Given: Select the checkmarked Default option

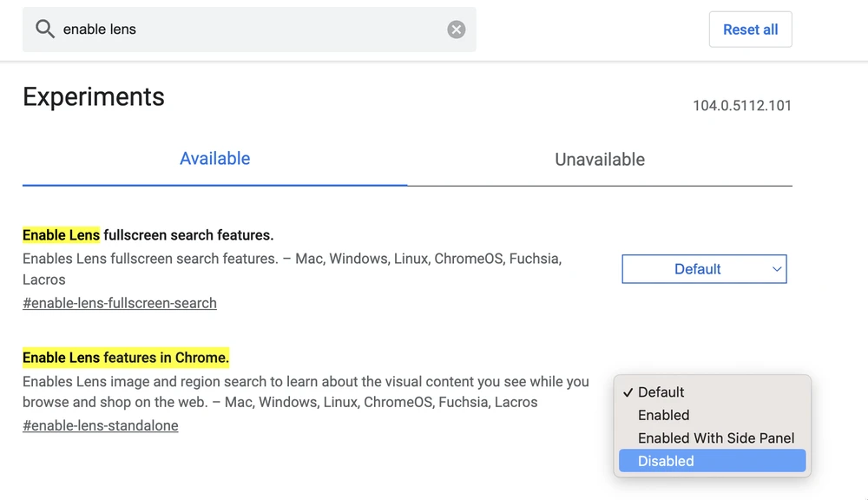Looking at the screenshot, I should 663,392.
